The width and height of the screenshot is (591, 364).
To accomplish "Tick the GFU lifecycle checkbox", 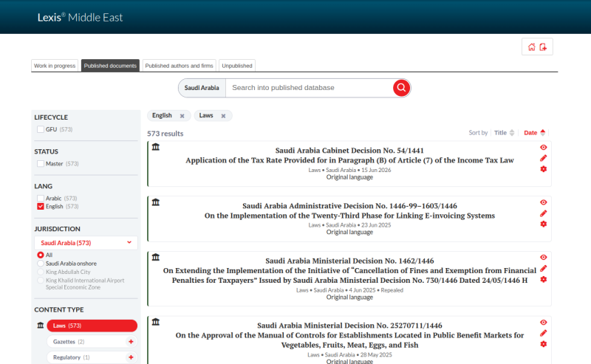I will 41,129.
